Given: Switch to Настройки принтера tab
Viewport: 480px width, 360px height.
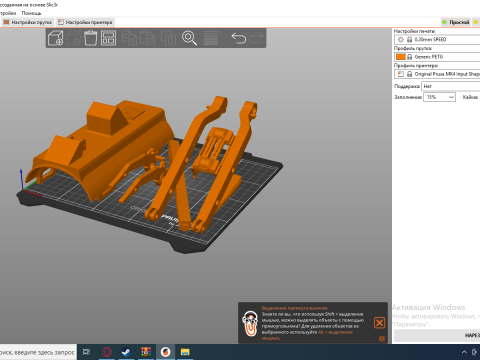Looking at the screenshot, I should coord(85,22).
